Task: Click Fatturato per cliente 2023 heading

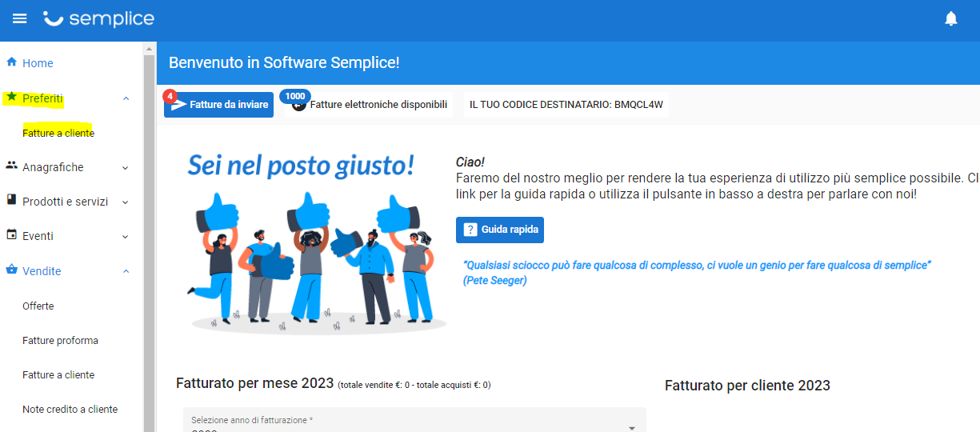Action: point(747,386)
